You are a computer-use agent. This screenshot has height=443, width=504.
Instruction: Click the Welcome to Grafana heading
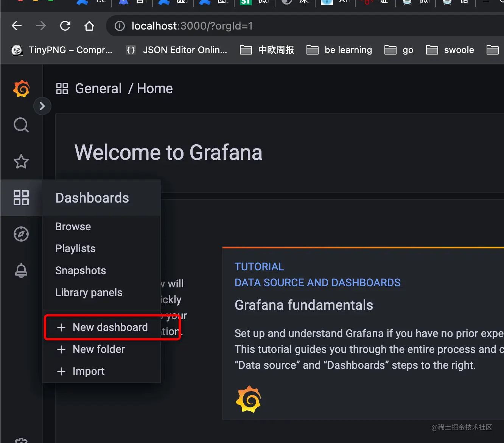pos(168,153)
